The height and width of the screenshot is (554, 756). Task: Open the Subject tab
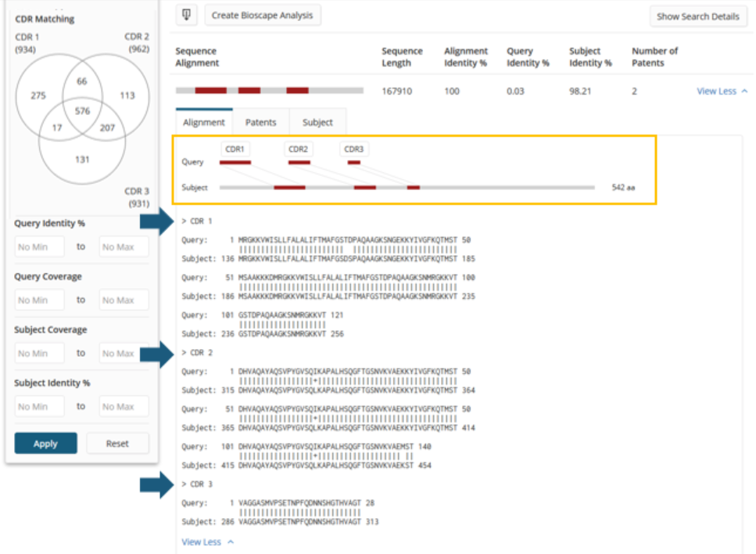317,122
